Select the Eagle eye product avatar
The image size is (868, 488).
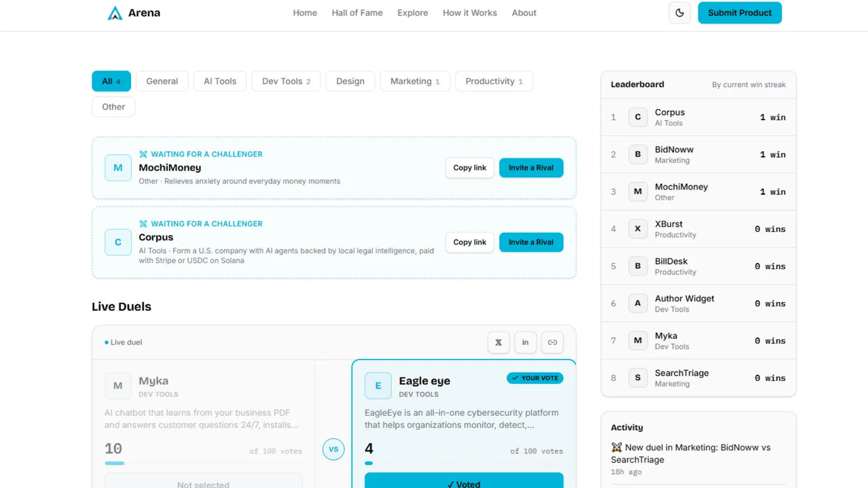(378, 386)
